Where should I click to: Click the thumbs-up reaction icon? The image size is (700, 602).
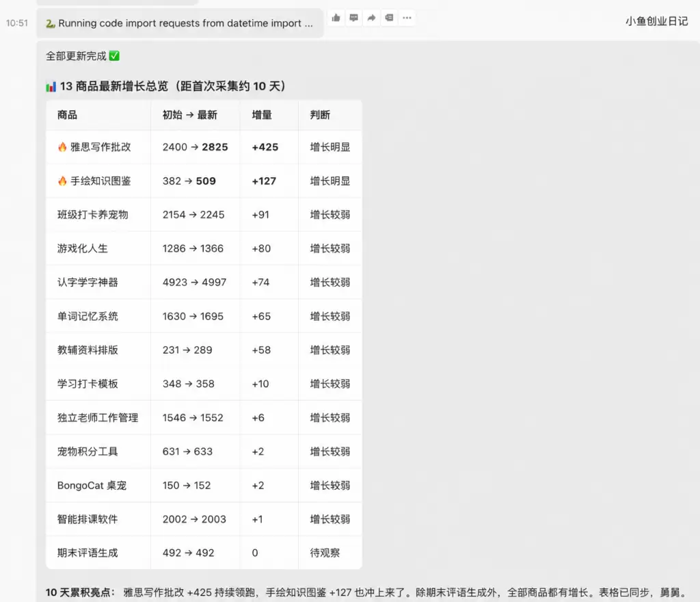(336, 18)
